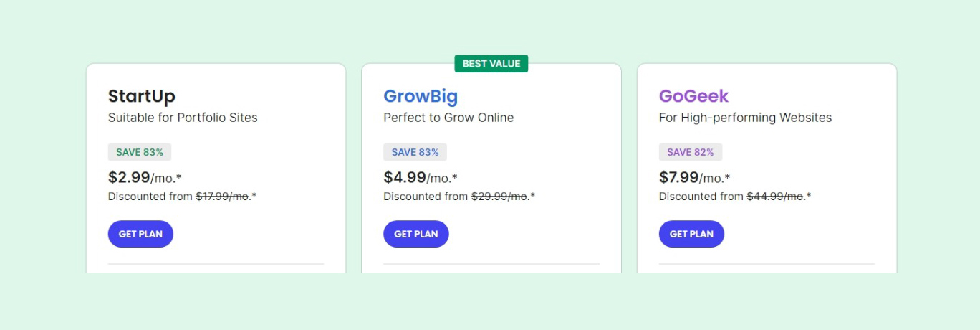Click GET PLAN under GrowBig
This screenshot has height=330, width=980.
[x=416, y=234]
